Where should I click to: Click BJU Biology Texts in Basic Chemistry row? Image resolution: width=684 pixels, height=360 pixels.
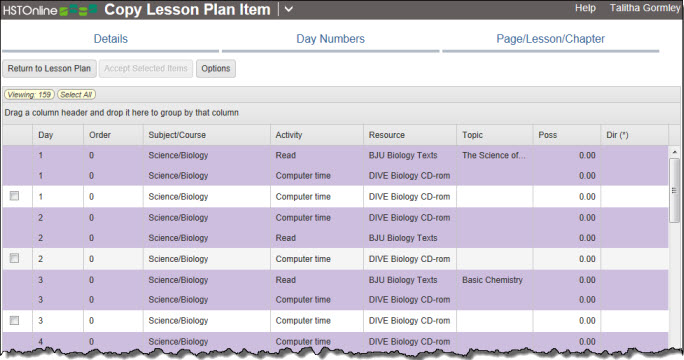403,280
